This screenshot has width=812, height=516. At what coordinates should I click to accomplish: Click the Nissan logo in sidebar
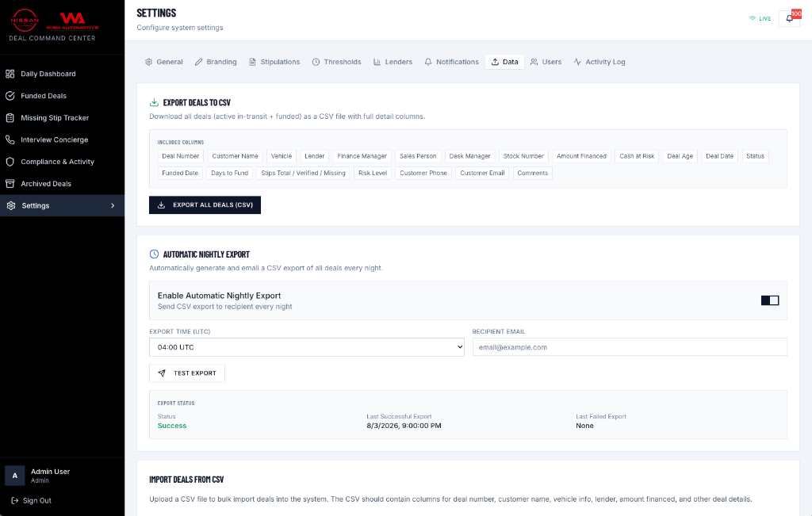[25, 20]
